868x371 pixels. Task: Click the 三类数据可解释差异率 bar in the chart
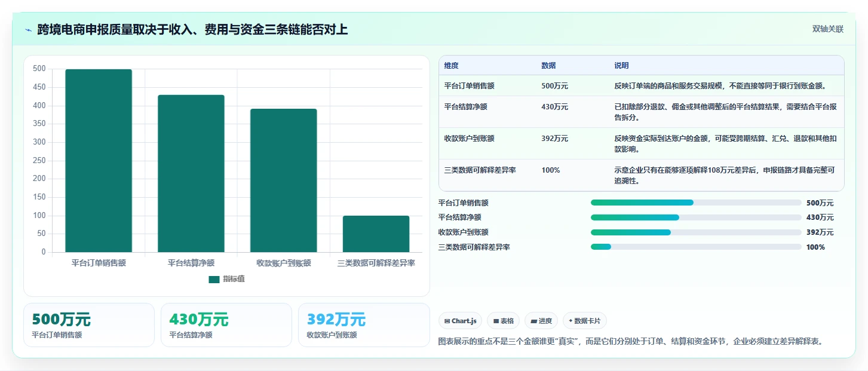[x=376, y=234]
